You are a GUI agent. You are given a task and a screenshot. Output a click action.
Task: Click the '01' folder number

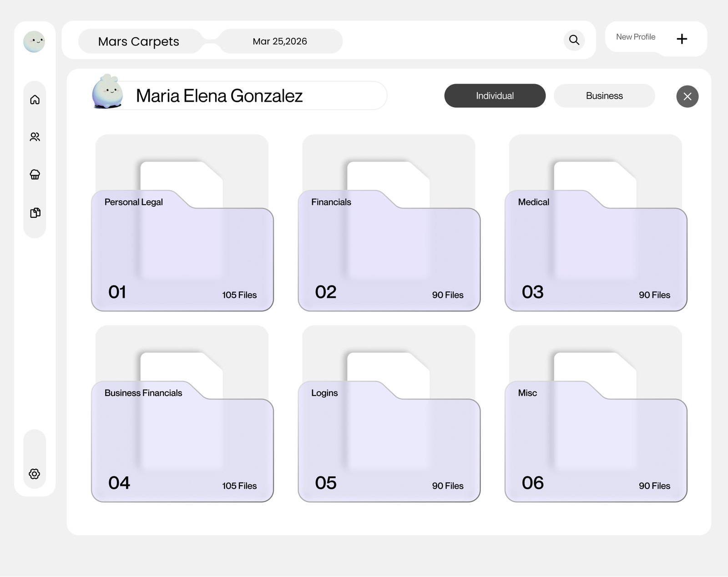pyautogui.click(x=117, y=292)
